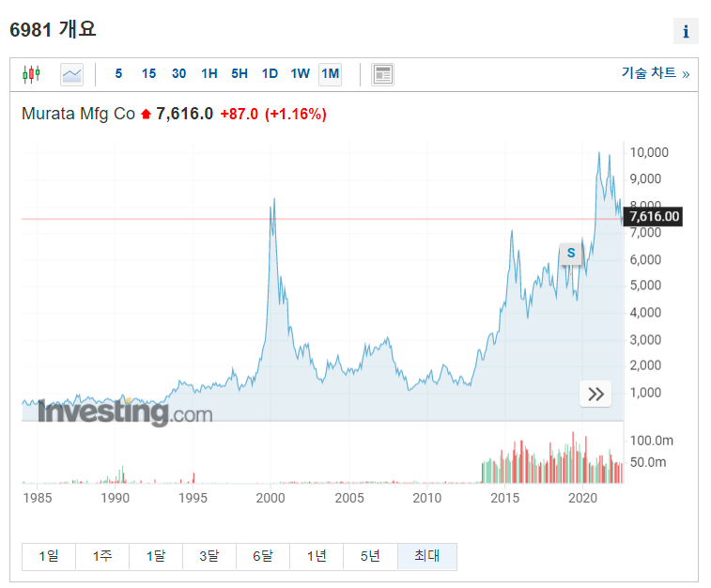Set the interval to 15 minutes
This screenshot has width=711, height=588.
pos(148,73)
